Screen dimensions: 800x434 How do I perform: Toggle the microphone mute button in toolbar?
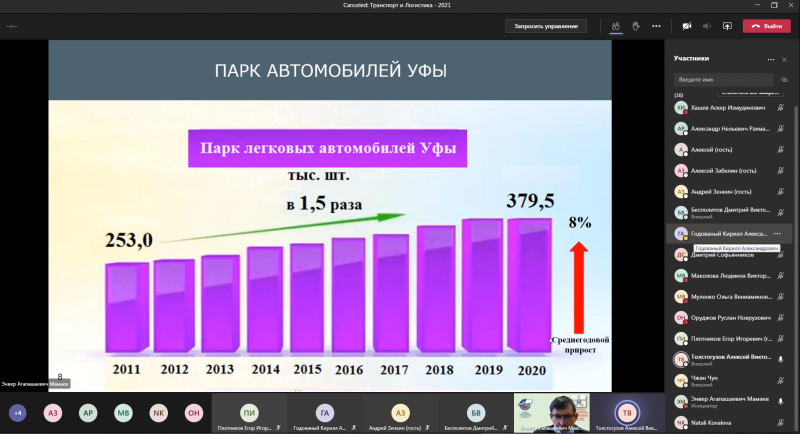(x=707, y=26)
